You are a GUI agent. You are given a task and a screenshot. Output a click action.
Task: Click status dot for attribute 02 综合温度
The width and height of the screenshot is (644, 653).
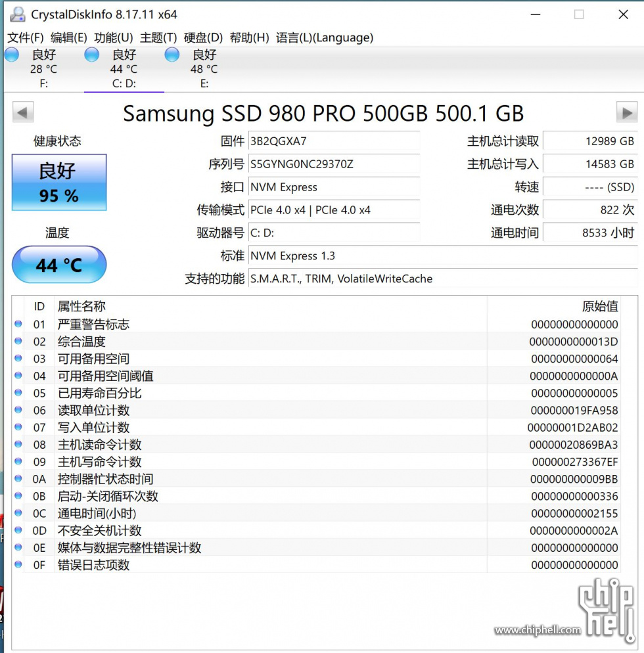(x=18, y=341)
